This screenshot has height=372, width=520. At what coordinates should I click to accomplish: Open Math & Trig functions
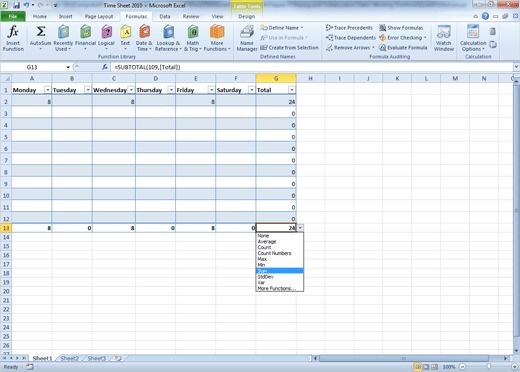[x=193, y=38]
